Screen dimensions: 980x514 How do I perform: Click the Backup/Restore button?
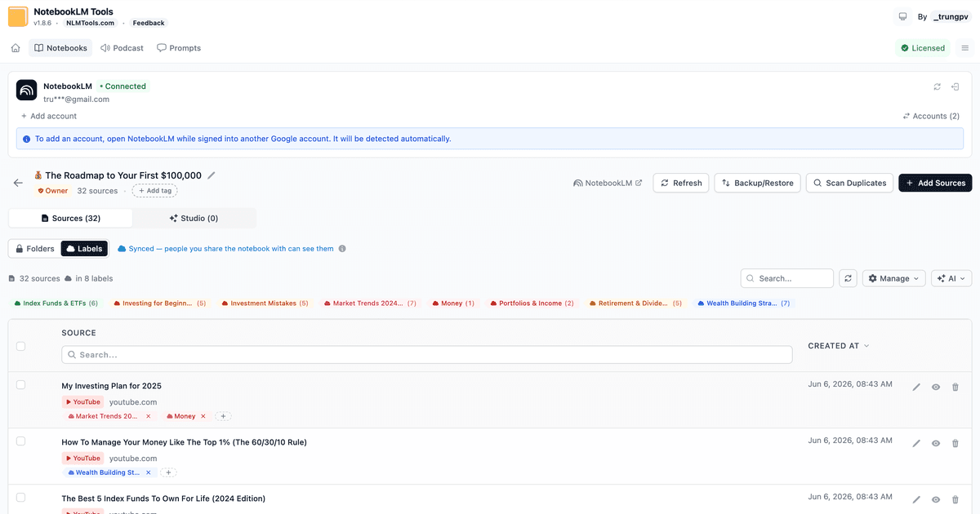tap(757, 183)
